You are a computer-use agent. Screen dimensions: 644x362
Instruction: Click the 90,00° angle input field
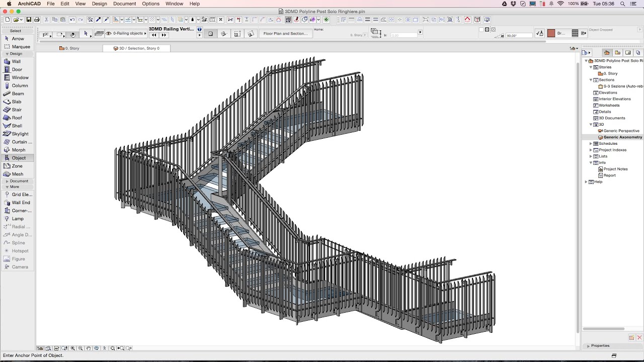(519, 36)
